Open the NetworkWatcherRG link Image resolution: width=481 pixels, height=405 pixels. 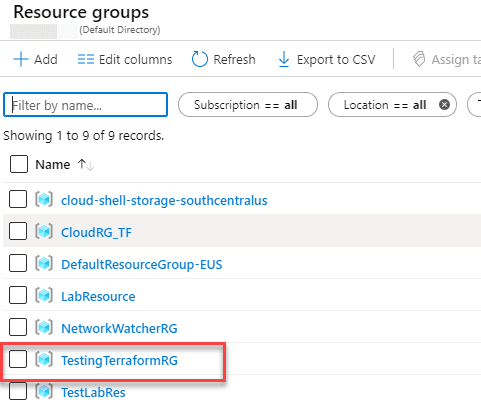pos(119,329)
